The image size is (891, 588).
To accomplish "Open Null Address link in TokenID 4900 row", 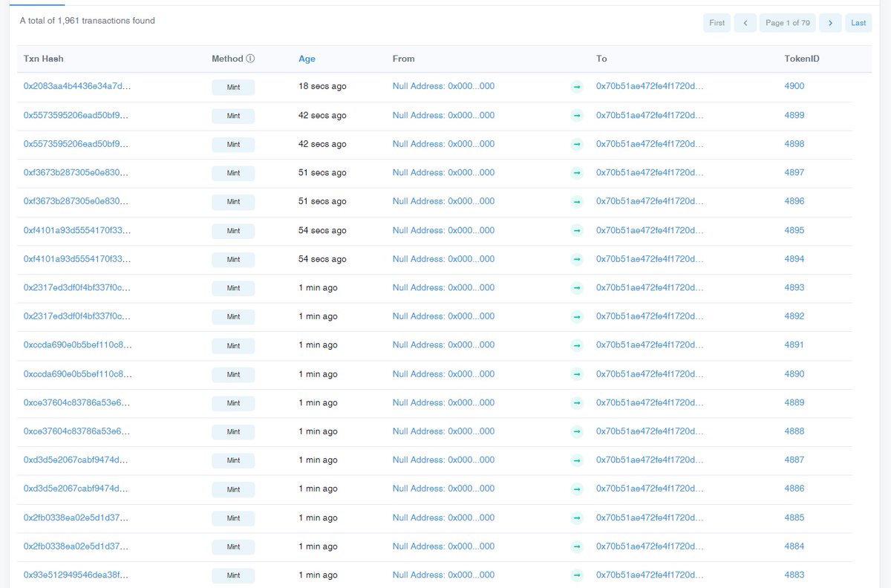I will [x=443, y=86].
